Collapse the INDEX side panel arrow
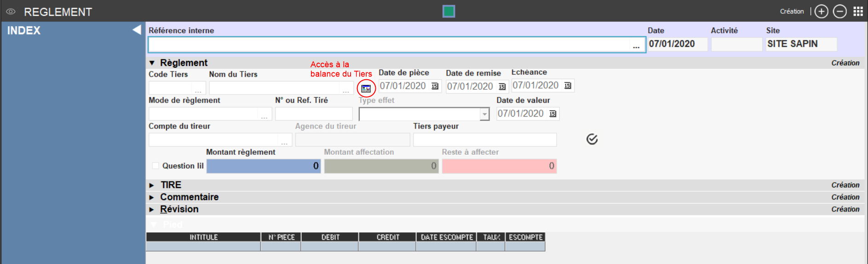 (137, 30)
